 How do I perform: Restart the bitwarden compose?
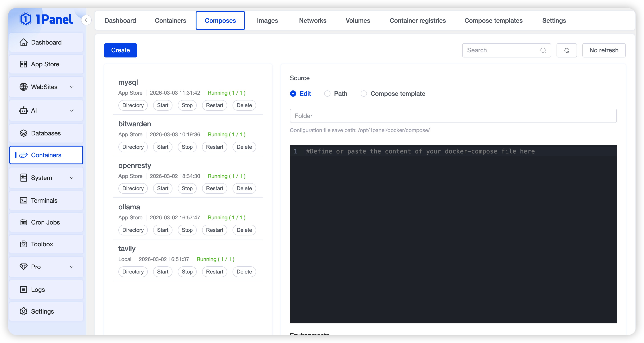click(x=215, y=147)
